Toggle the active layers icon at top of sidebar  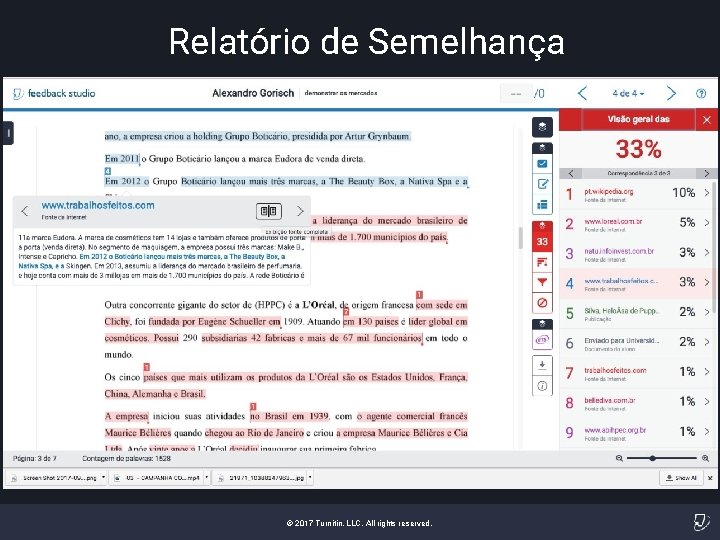(x=542, y=127)
